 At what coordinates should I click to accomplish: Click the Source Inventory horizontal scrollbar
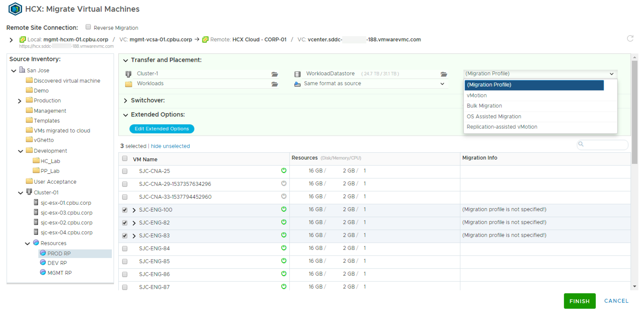click(60, 283)
